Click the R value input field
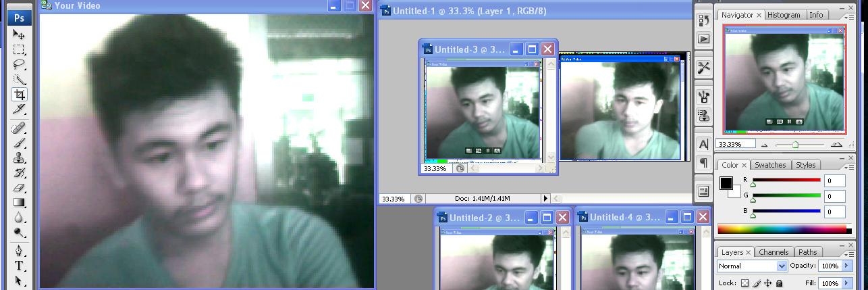This screenshot has width=868, height=290. pyautogui.click(x=835, y=180)
